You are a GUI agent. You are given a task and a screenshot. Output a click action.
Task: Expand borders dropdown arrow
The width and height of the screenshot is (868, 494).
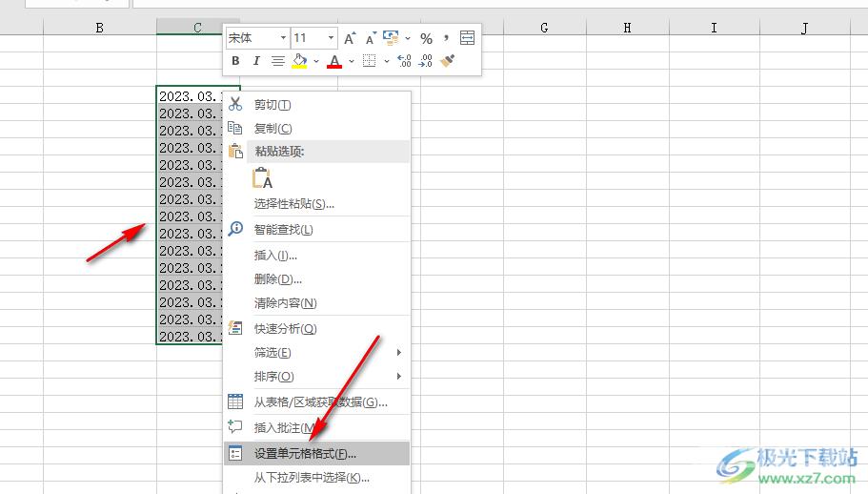(x=387, y=61)
